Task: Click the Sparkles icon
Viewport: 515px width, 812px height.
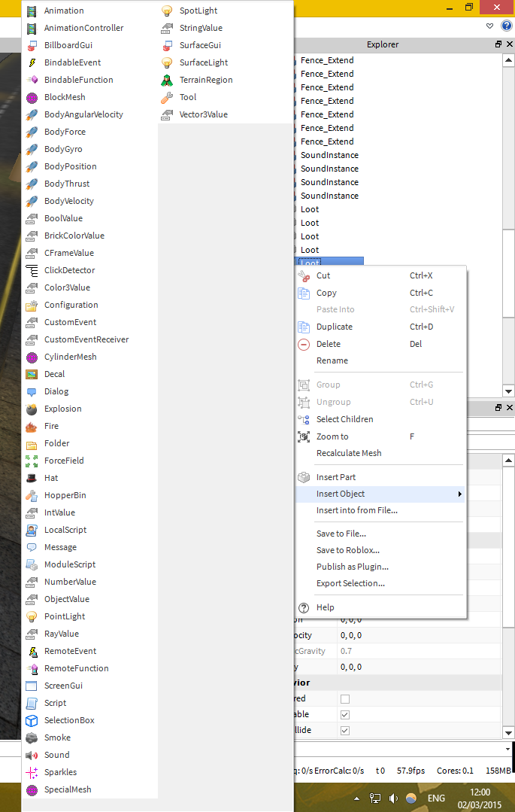Action: click(32, 772)
